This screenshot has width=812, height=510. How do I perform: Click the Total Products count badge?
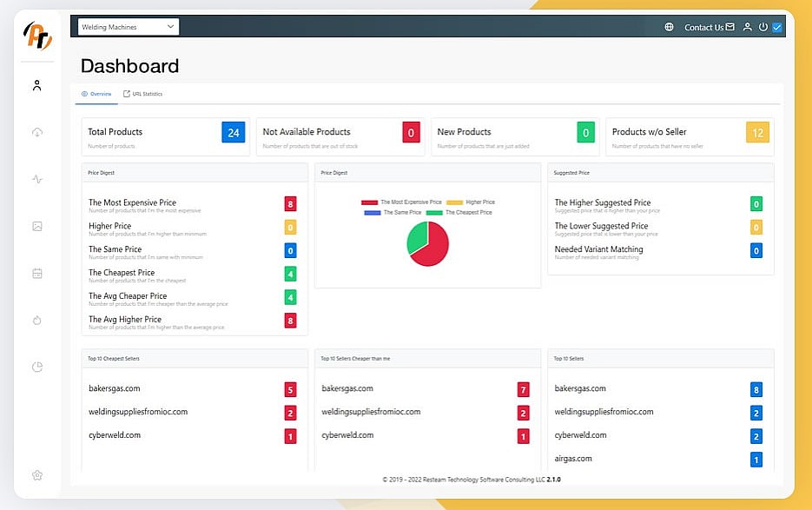[x=233, y=132]
